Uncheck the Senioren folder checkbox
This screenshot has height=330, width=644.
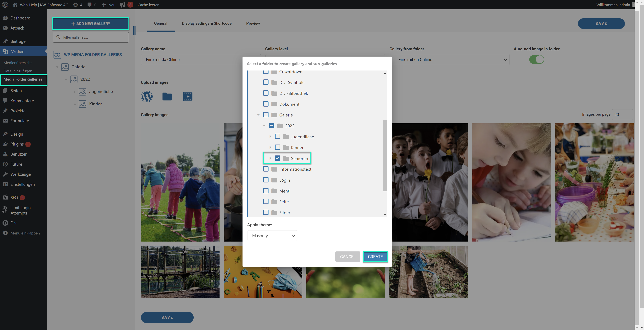click(278, 158)
